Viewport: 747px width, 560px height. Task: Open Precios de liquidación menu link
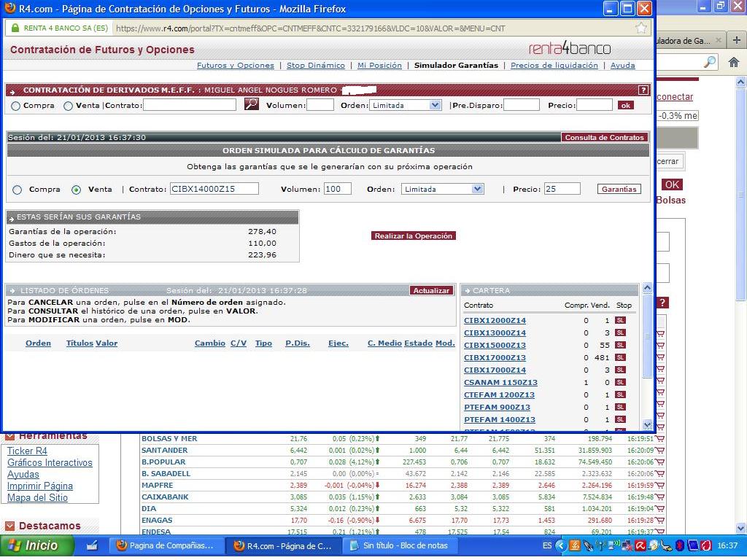554,65
